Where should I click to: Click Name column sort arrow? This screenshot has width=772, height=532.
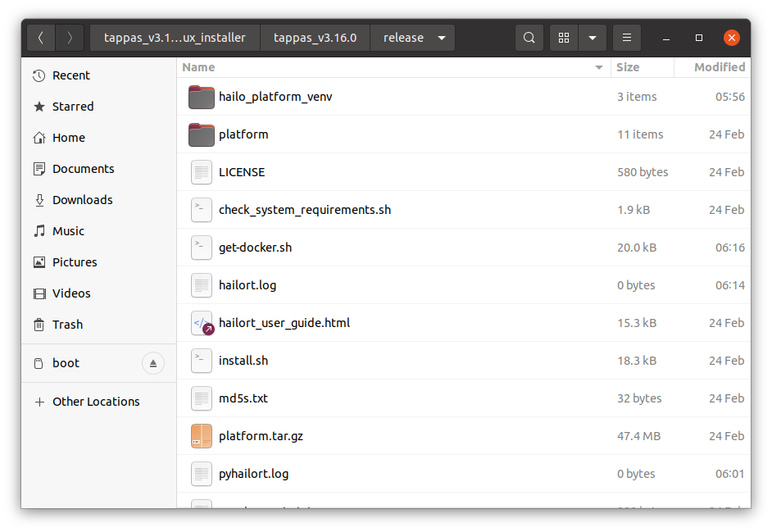coord(598,67)
